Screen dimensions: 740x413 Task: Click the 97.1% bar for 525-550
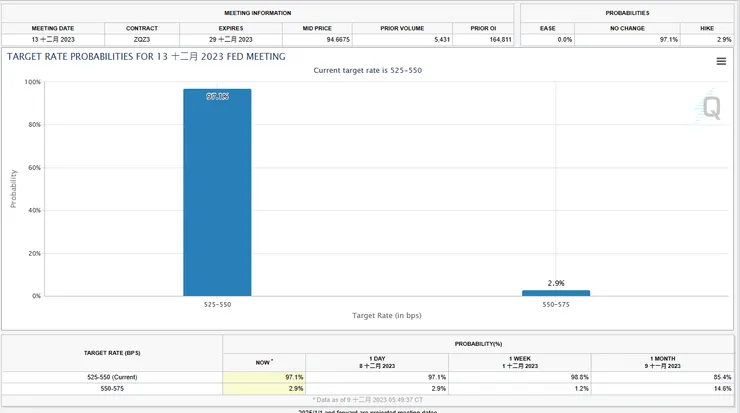point(217,192)
